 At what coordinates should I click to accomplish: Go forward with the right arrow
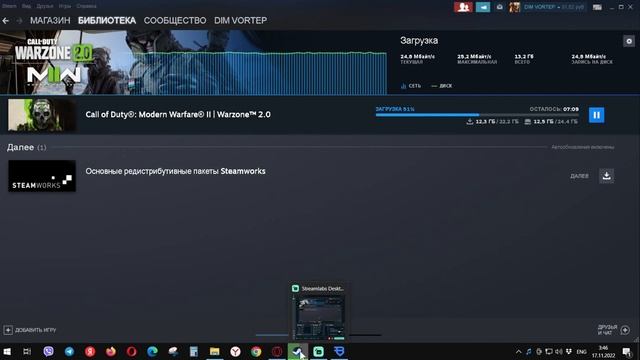(x=19, y=20)
